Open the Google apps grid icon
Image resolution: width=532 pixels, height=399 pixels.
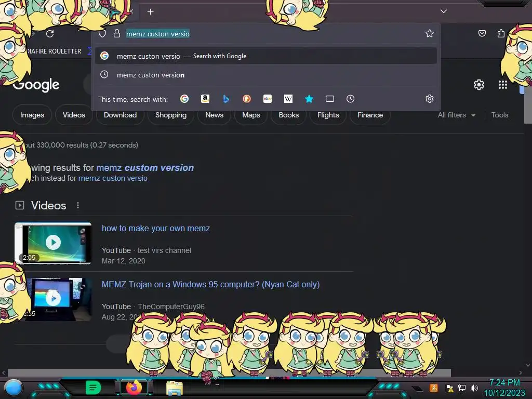503,85
